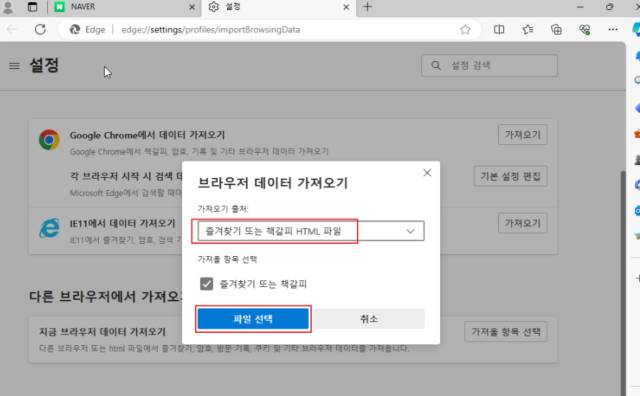Open the settings hamburger menu
The image size is (640, 396).
click(14, 65)
